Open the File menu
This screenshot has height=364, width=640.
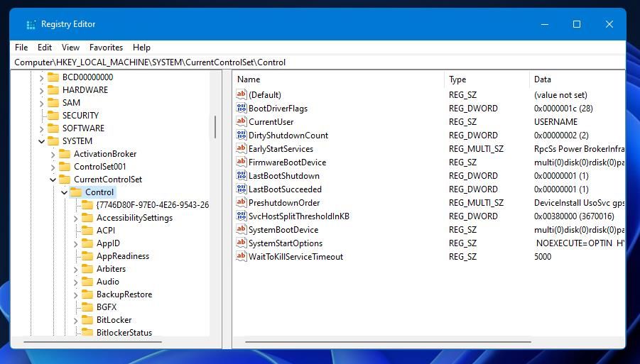click(21, 48)
